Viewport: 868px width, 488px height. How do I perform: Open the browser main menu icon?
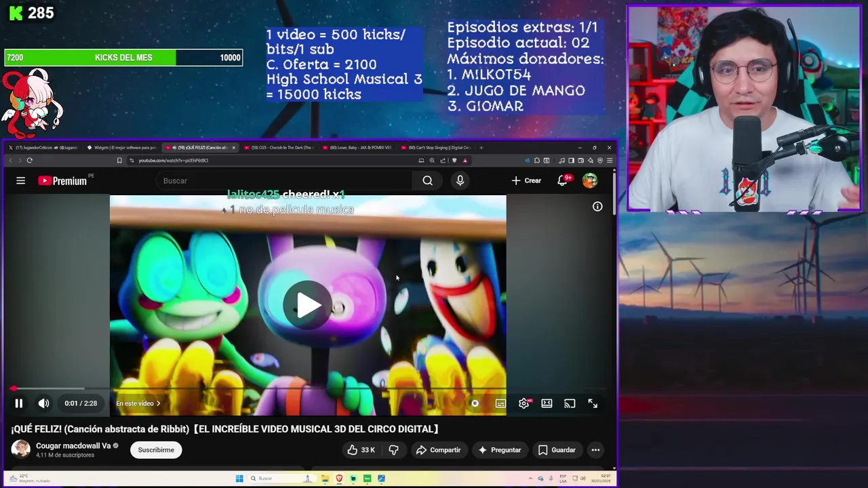[610, 161]
